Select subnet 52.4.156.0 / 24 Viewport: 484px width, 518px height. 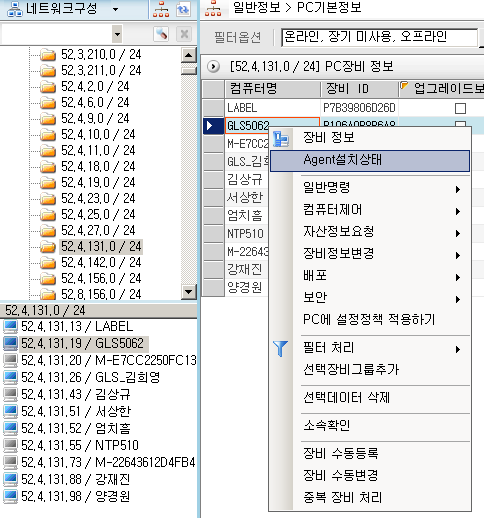[x=101, y=279]
